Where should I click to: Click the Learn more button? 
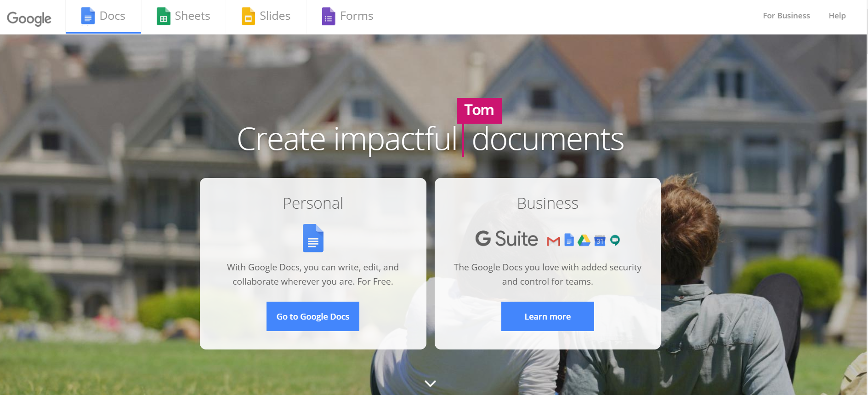pos(548,316)
